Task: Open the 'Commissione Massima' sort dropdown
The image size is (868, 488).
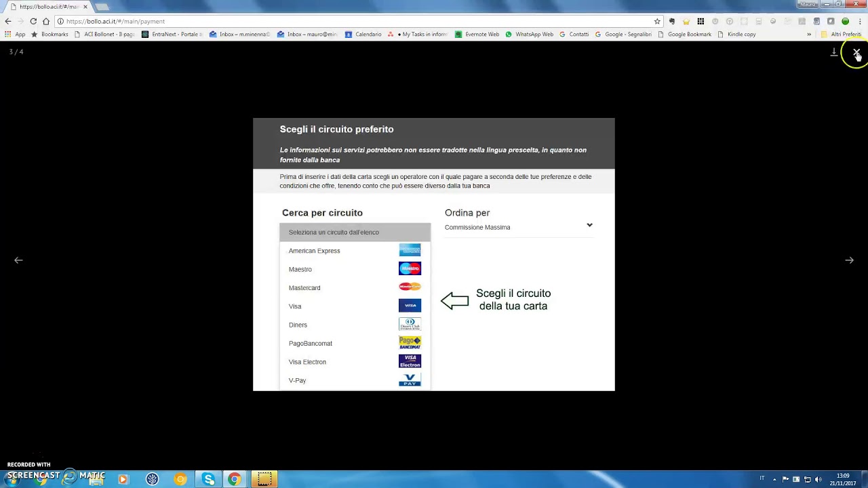Action: pyautogui.click(x=519, y=227)
